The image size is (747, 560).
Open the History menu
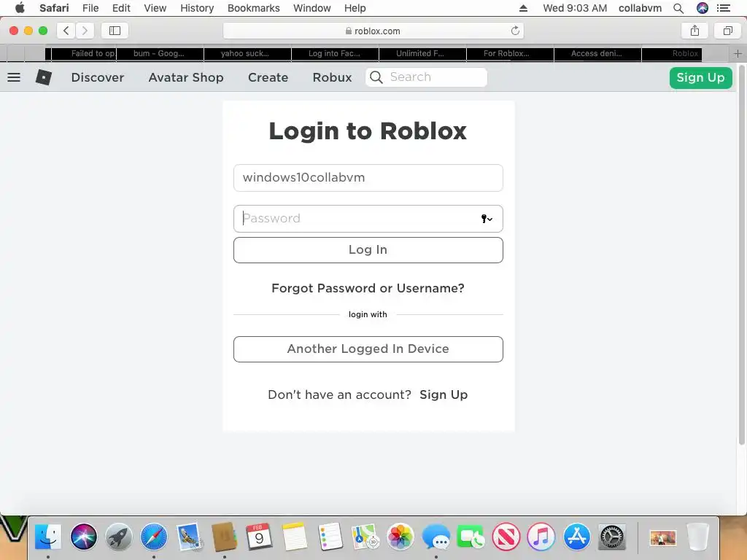pyautogui.click(x=197, y=8)
